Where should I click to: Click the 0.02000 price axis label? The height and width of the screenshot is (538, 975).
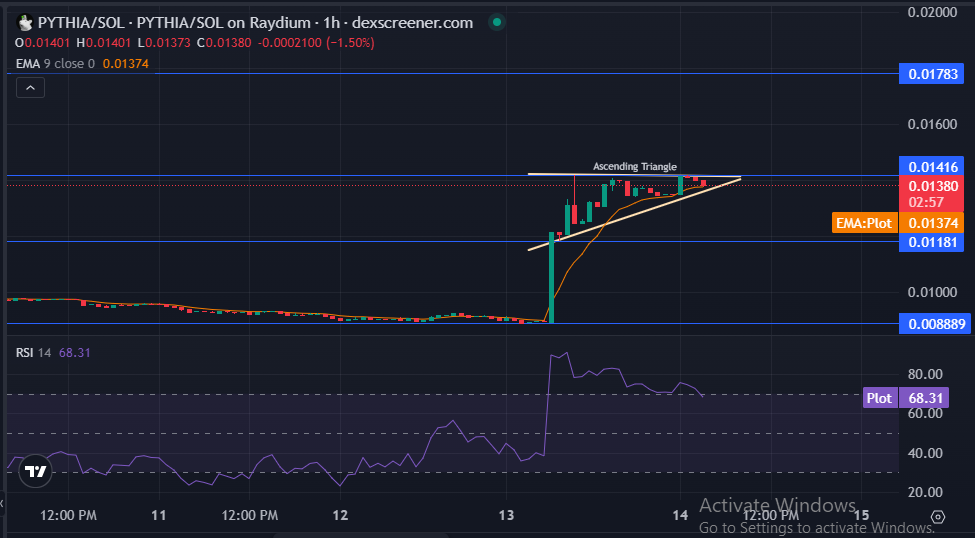pyautogui.click(x=931, y=12)
